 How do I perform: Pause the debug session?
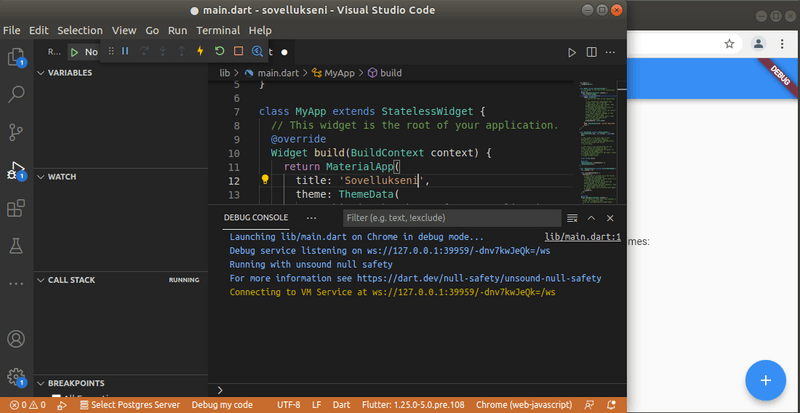(125, 51)
